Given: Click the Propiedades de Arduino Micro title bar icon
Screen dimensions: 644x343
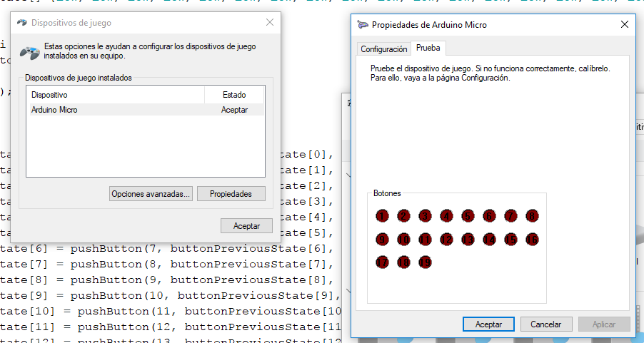Looking at the screenshot, I should 363,25.
